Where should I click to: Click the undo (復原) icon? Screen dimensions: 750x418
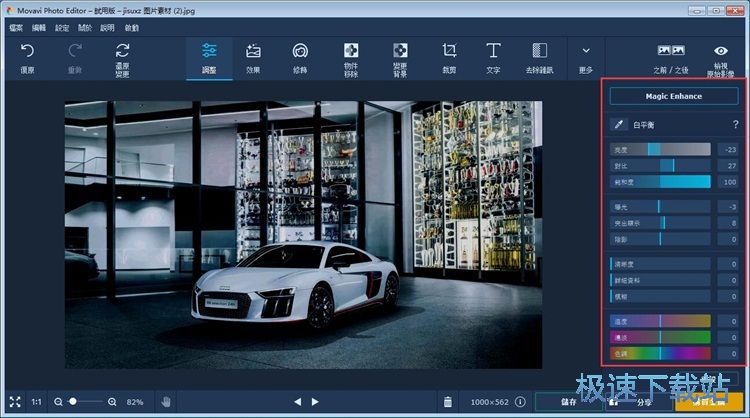click(x=27, y=51)
